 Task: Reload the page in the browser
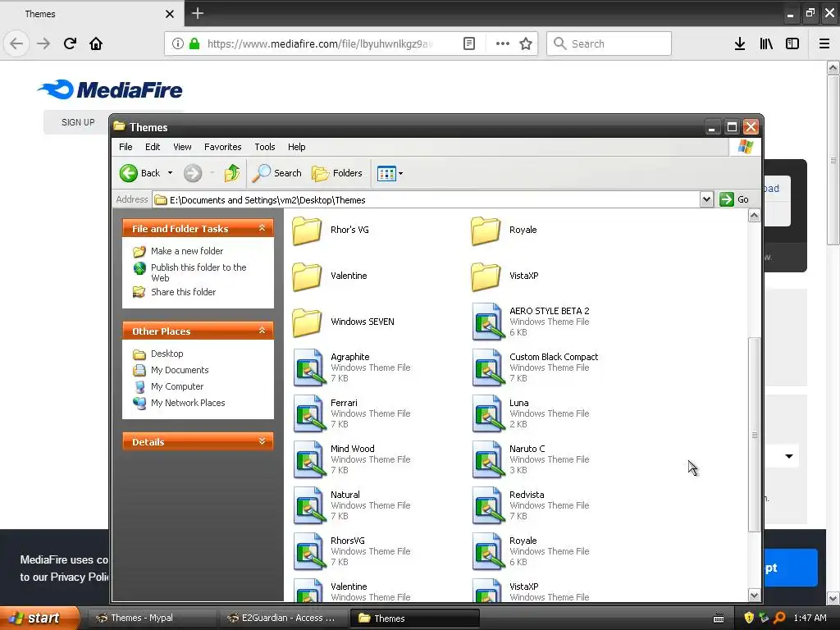(70, 43)
